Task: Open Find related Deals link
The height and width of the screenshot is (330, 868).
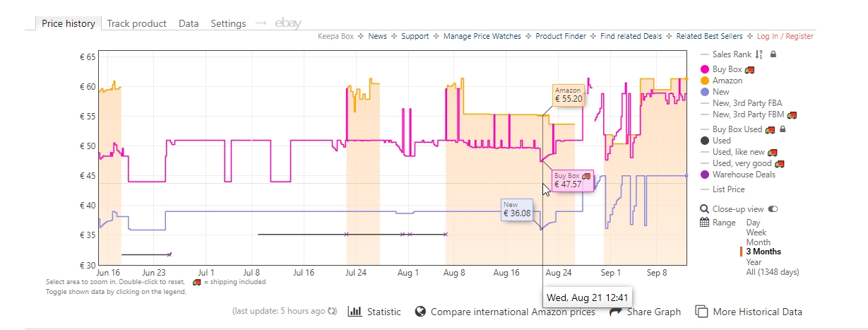Action: 631,36
